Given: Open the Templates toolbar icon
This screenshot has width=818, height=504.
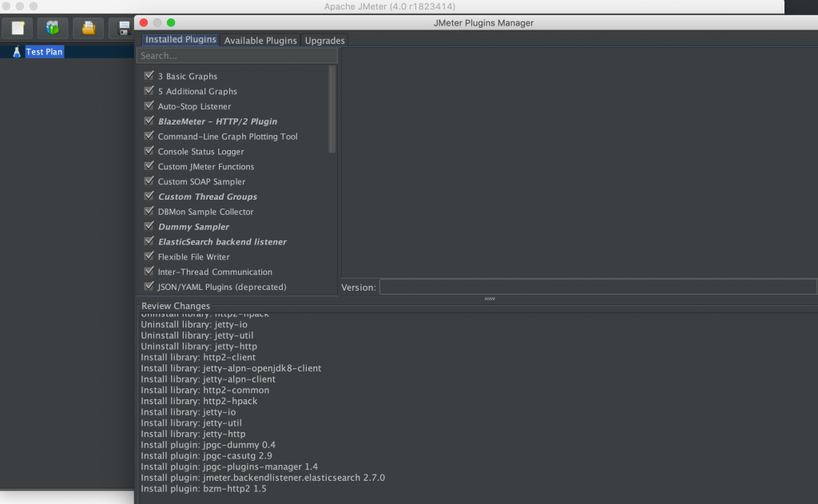Looking at the screenshot, I should 53,29.
